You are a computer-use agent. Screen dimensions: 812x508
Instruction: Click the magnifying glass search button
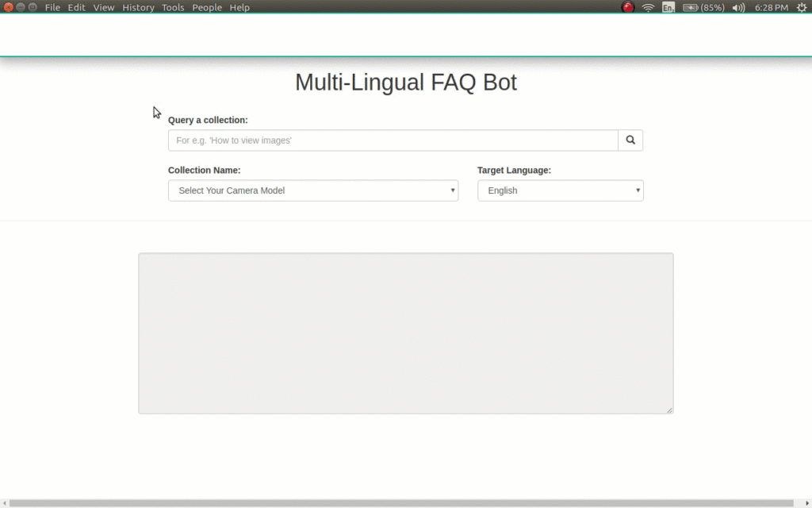630,140
